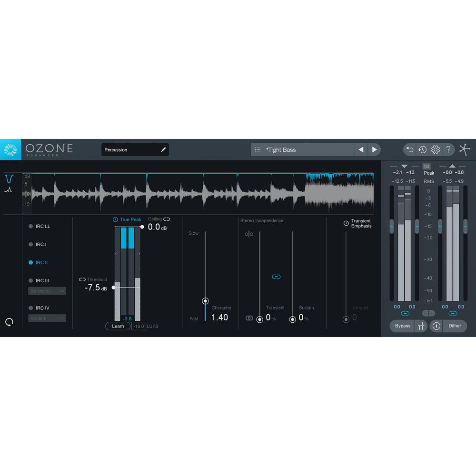Click the undo arrow icon

point(409,149)
